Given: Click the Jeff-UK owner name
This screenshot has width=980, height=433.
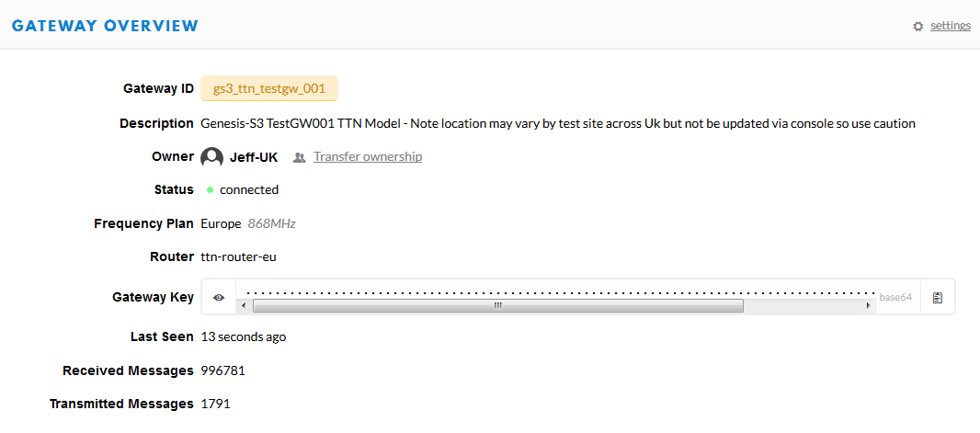Looking at the screenshot, I should click(x=254, y=157).
